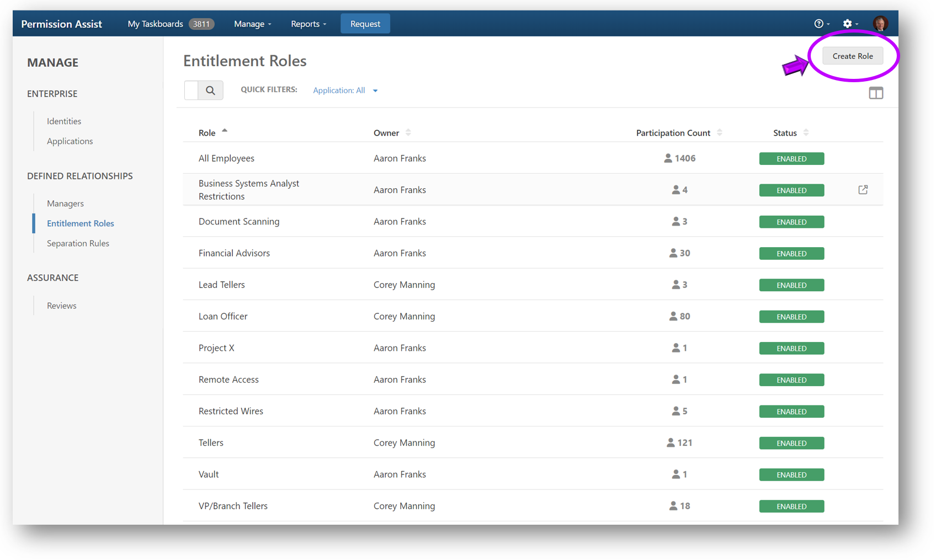
Task: Toggle sort on Participation Count column
Action: coord(719,133)
